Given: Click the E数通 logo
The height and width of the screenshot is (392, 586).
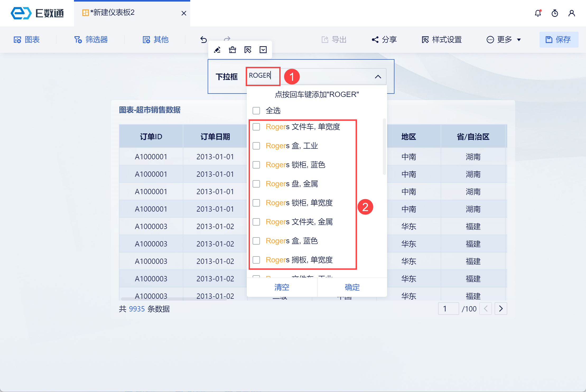Looking at the screenshot, I should [x=37, y=13].
